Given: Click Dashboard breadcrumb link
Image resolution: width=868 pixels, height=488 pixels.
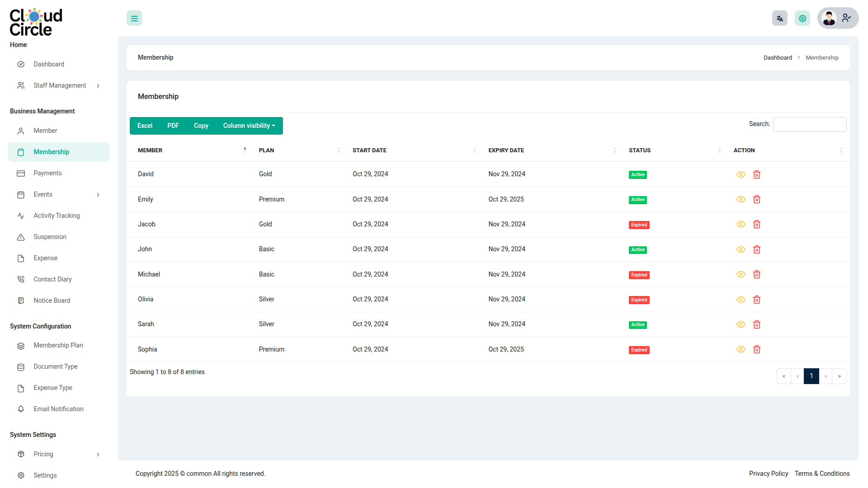Looking at the screenshot, I should pyautogui.click(x=778, y=57).
